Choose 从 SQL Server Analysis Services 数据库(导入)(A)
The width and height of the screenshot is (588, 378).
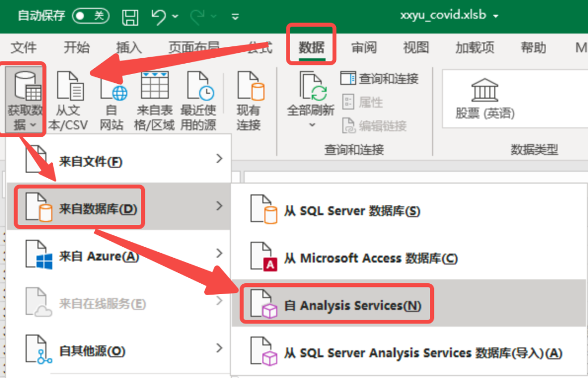point(409,351)
